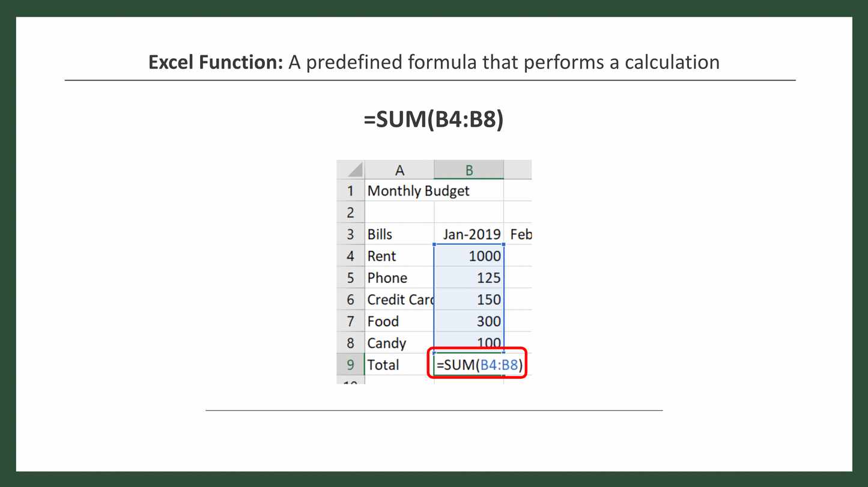Click the fill handle below the selected range
This screenshot has width=868, height=487.
click(505, 353)
